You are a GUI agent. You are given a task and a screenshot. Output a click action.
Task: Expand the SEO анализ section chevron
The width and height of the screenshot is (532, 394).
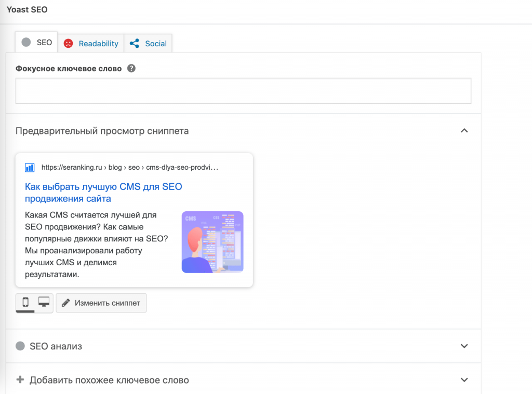point(464,346)
